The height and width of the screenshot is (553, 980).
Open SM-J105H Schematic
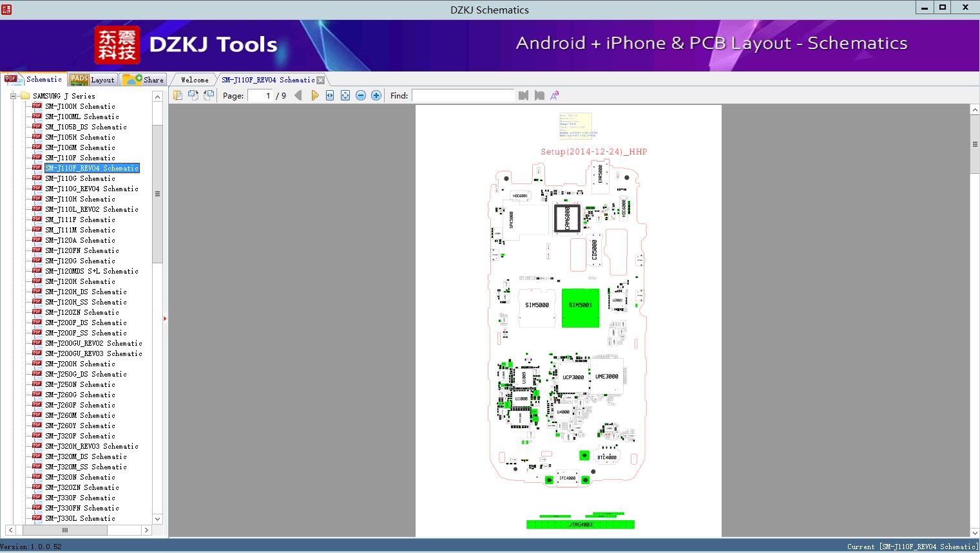80,137
